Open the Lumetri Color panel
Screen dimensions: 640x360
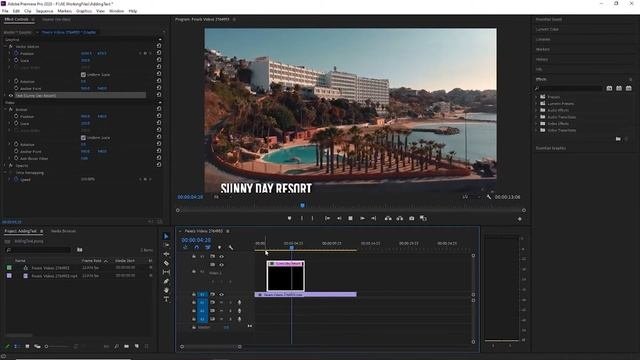point(547,29)
